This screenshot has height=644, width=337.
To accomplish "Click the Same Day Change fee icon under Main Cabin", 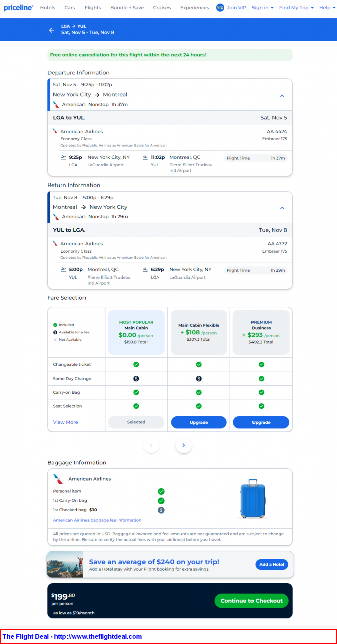I will (136, 379).
